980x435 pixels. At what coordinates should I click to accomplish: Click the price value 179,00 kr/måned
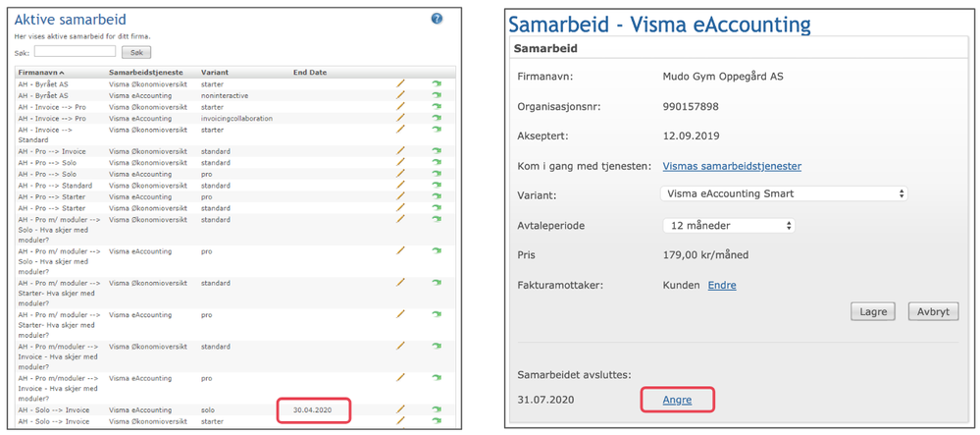click(705, 255)
